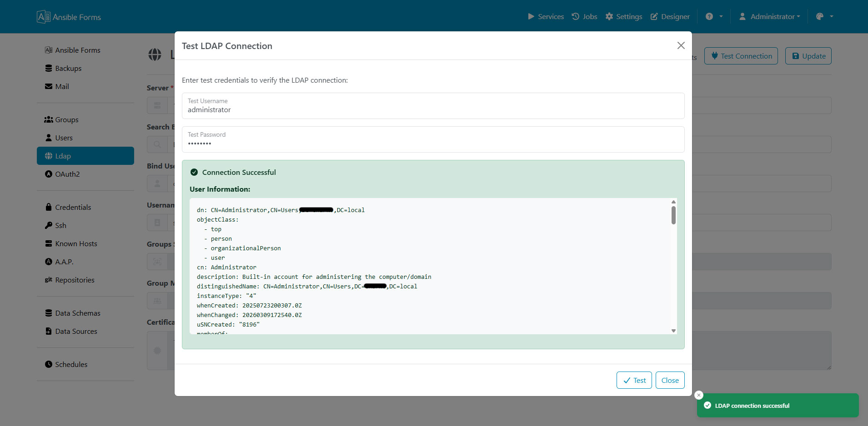
Task: Click the git Repositories icon
Action: [49, 280]
